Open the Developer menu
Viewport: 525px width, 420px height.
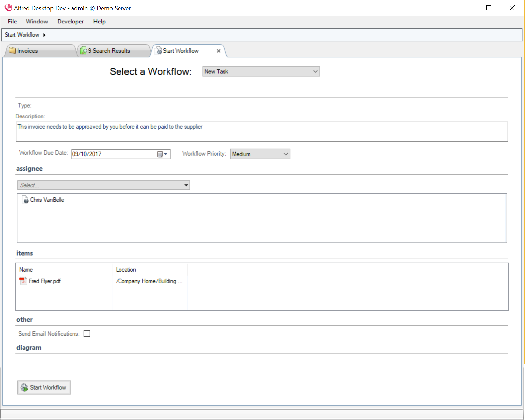tap(71, 22)
